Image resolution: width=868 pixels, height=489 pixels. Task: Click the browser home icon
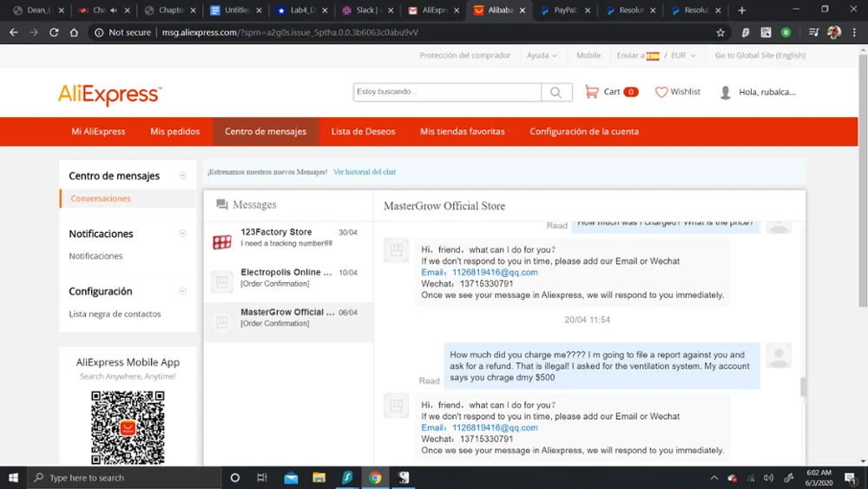pos(74,33)
